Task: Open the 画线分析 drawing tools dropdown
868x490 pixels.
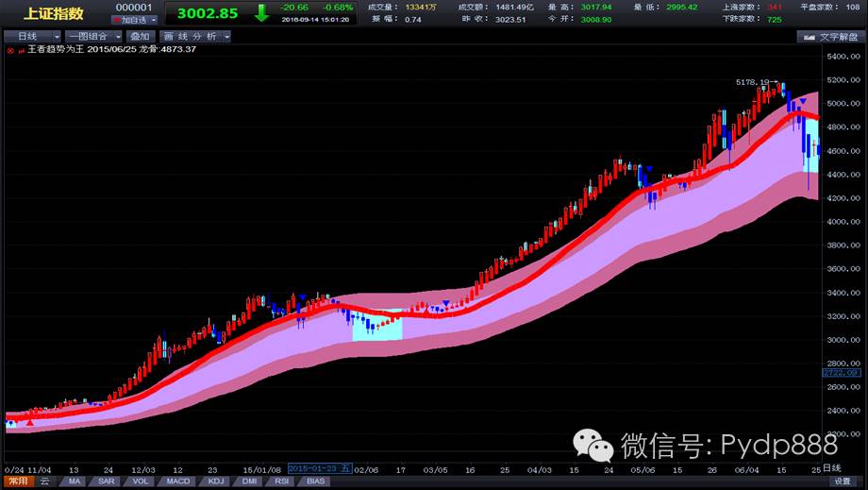Action: click(x=195, y=37)
